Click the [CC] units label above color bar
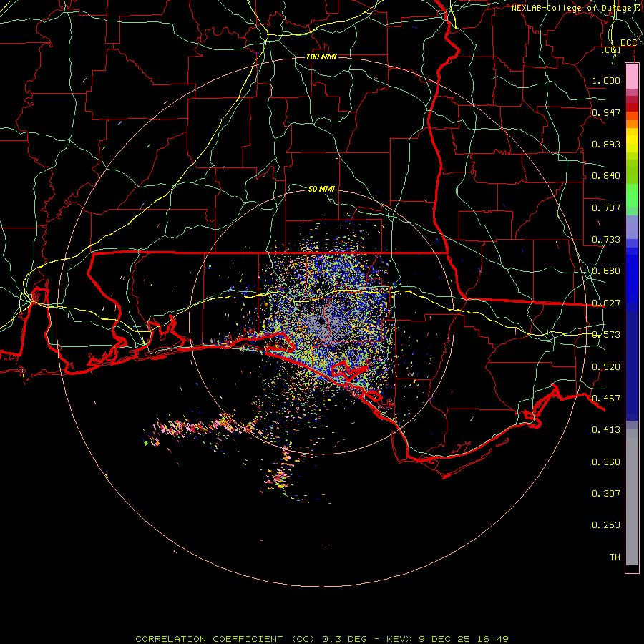Image resolution: width=644 pixels, height=644 pixels. [x=611, y=49]
